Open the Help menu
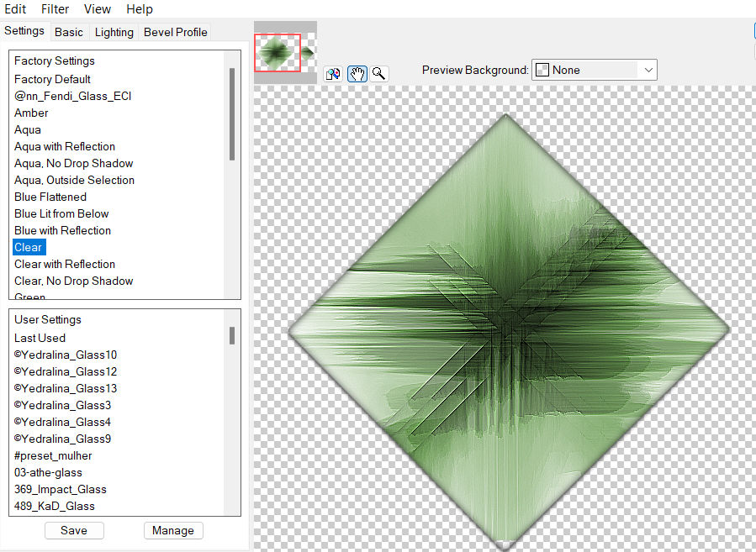This screenshot has width=756, height=552. coord(140,9)
